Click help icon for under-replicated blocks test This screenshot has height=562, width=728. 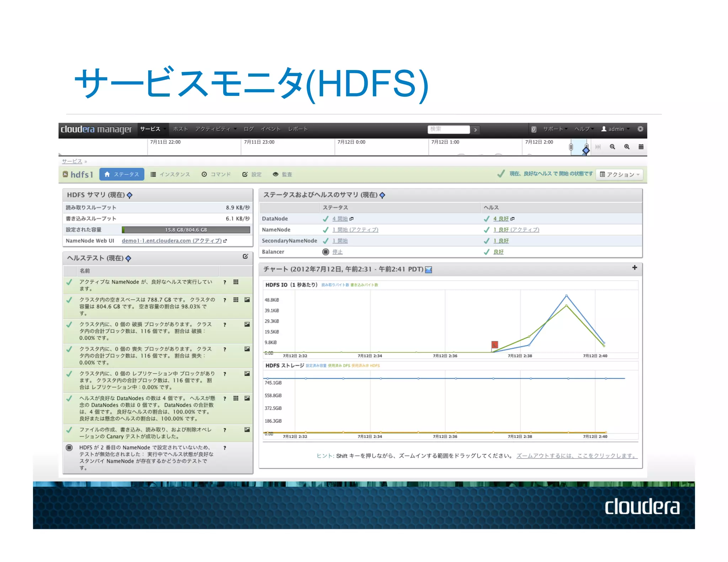click(225, 374)
